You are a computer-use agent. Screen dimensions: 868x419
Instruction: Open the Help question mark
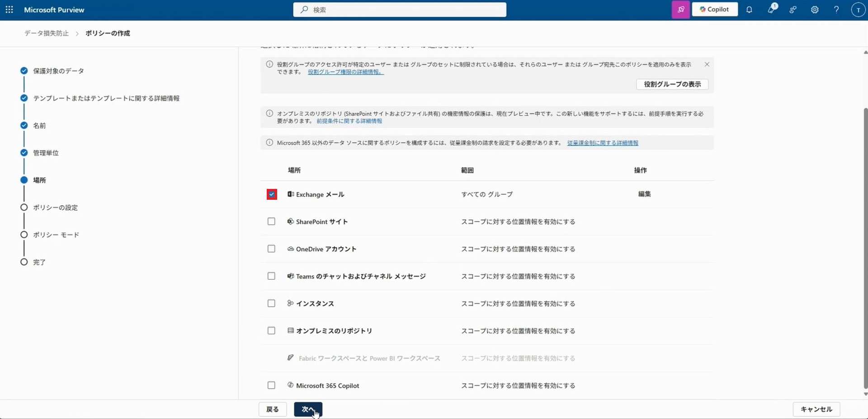(836, 9)
